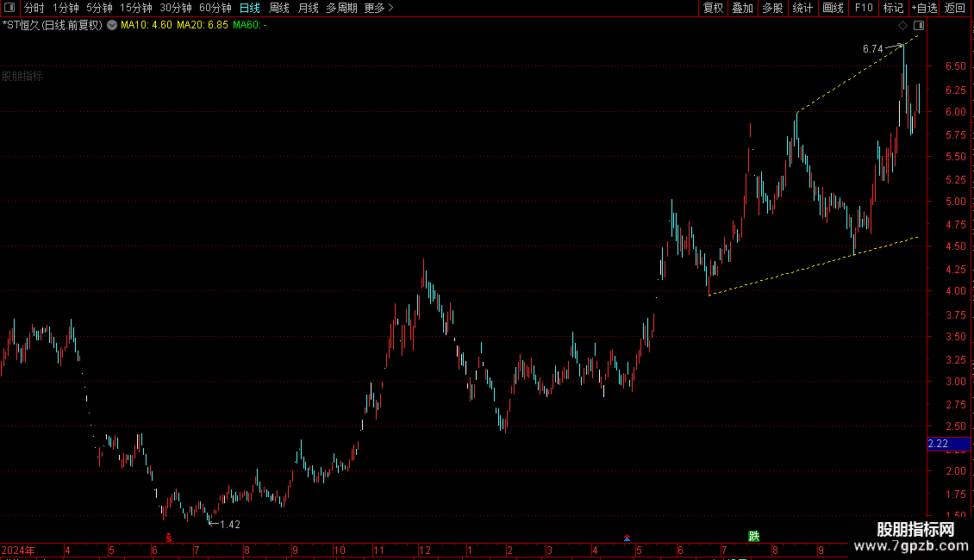Click the 5.00 price axis label
The image size is (974, 560).
[955, 202]
